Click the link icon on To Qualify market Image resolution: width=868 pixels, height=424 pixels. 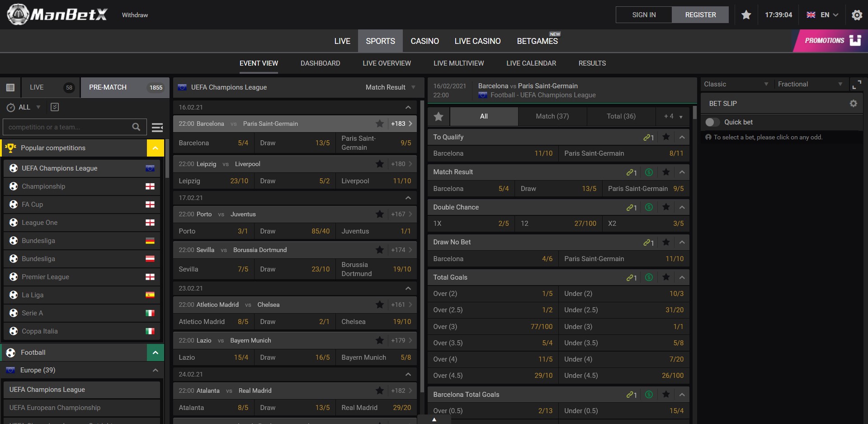tap(648, 137)
